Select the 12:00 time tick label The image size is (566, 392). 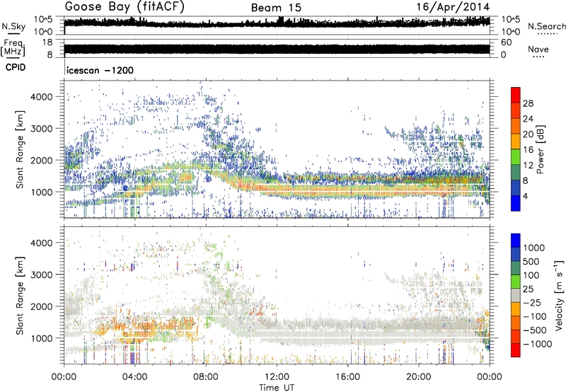click(277, 377)
